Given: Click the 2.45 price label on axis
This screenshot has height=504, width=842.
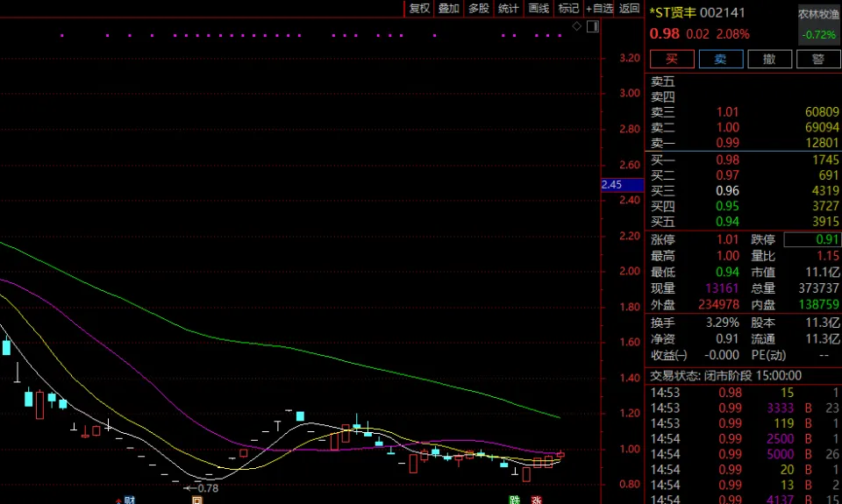Looking at the screenshot, I should (x=612, y=184).
